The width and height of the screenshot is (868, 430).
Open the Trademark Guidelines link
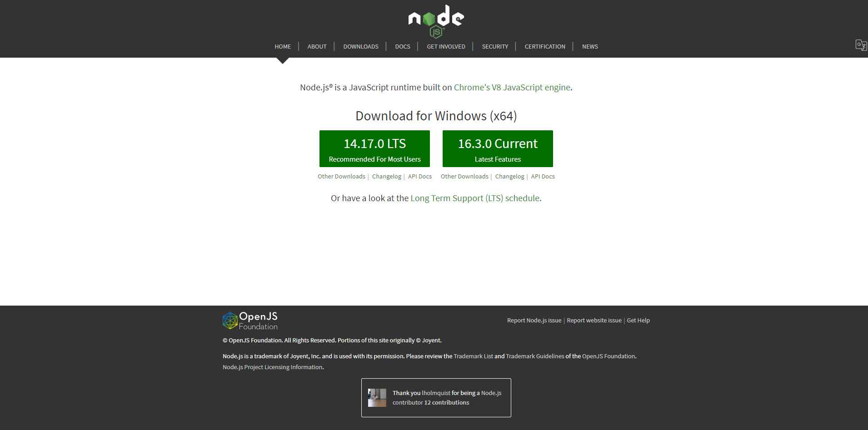[x=535, y=356]
